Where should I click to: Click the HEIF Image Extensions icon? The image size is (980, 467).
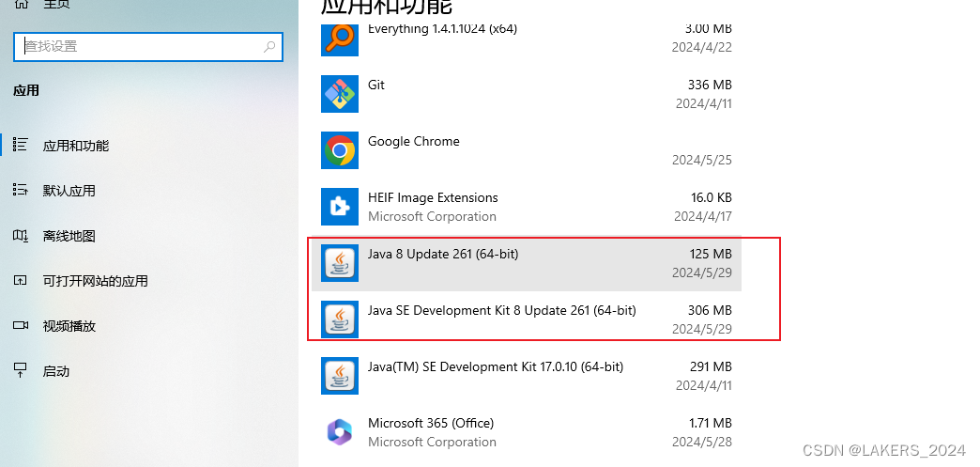340,207
